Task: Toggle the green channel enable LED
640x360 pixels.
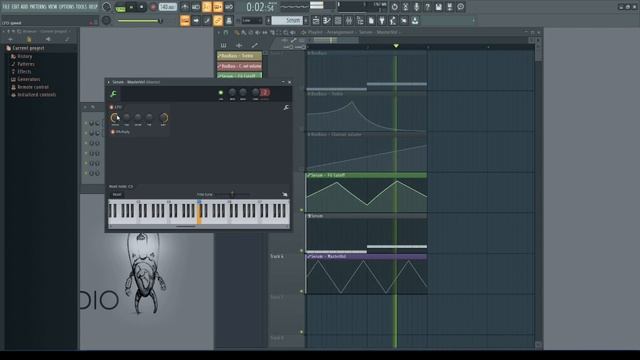Action: point(221,93)
